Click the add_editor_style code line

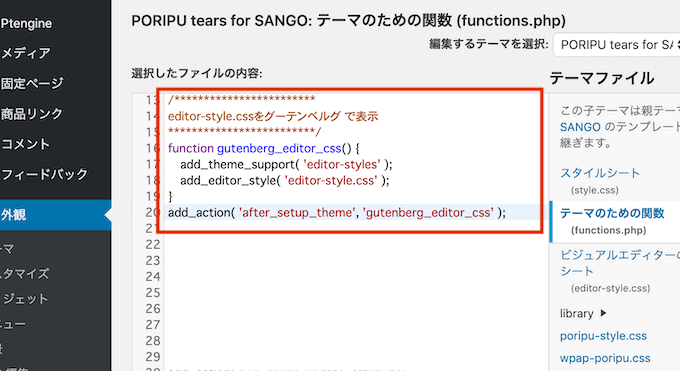click(x=285, y=181)
